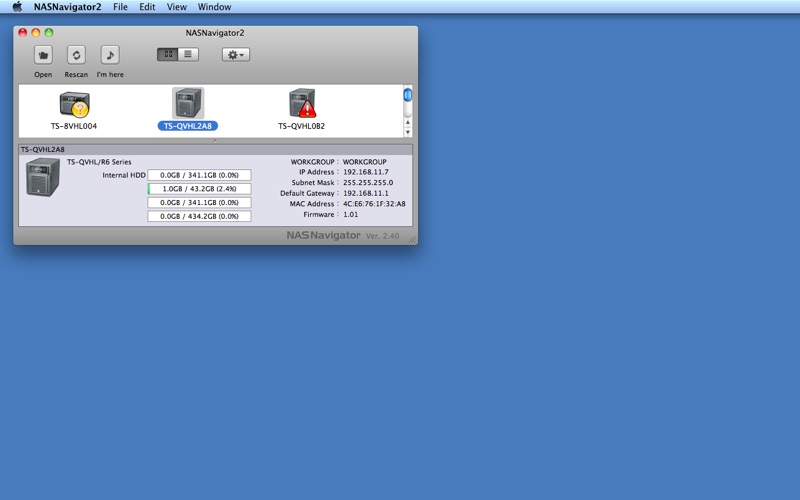Open the Edit menu

coord(147,7)
